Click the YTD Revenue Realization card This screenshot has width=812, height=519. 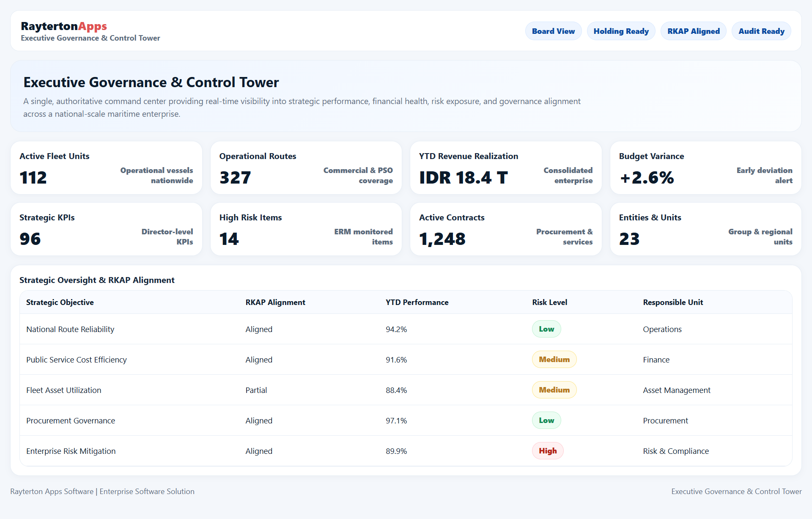click(x=505, y=168)
